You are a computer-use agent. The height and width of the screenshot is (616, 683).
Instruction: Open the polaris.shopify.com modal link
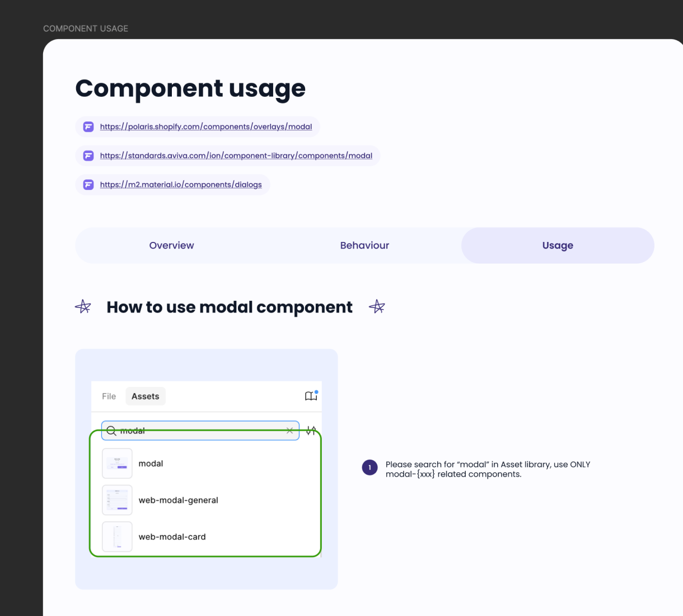pos(206,127)
